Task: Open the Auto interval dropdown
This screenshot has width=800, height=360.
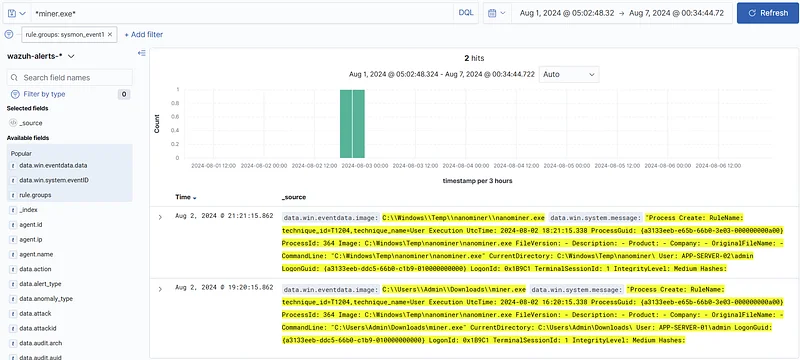Action: pos(569,74)
